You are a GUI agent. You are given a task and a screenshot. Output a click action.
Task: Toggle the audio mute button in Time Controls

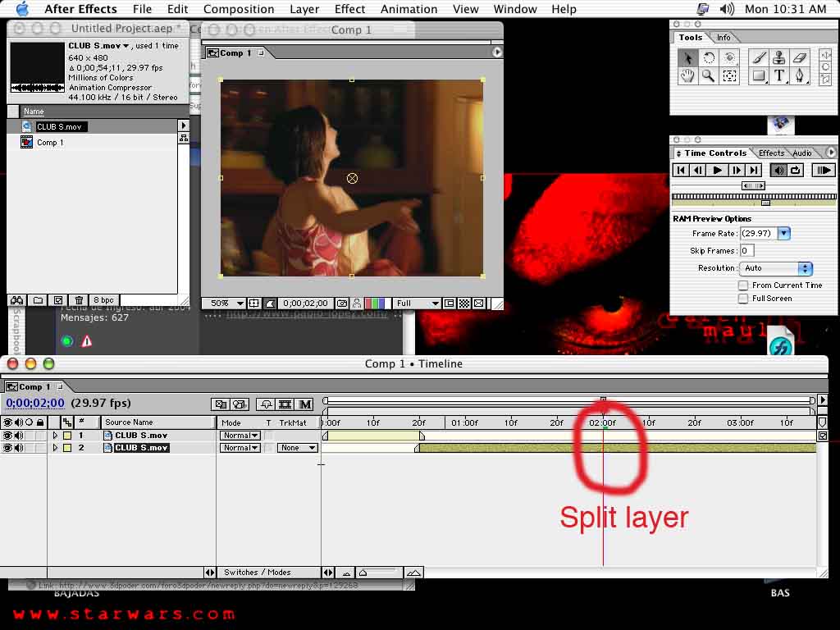pyautogui.click(x=778, y=171)
